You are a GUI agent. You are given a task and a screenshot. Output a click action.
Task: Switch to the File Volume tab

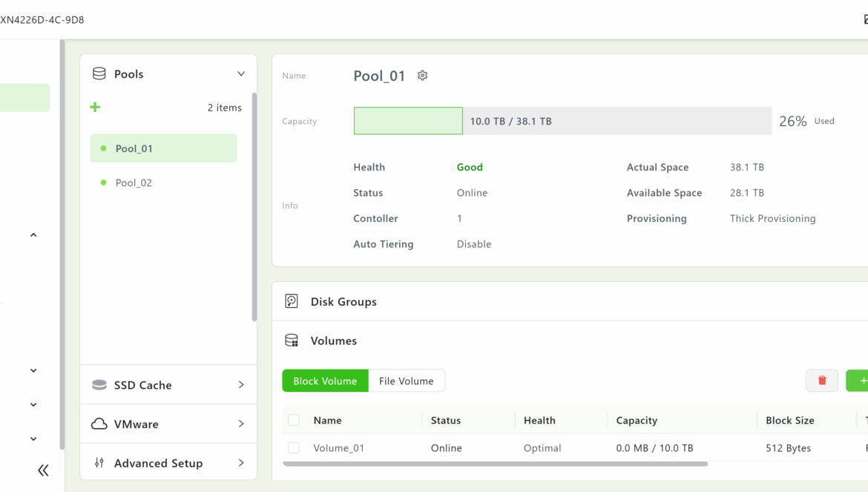pyautogui.click(x=406, y=381)
